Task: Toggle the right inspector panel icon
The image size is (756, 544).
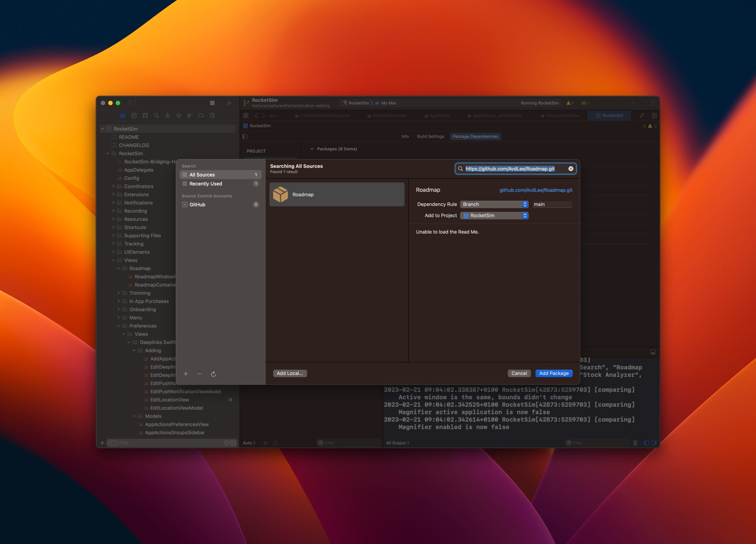Action: coord(651,103)
